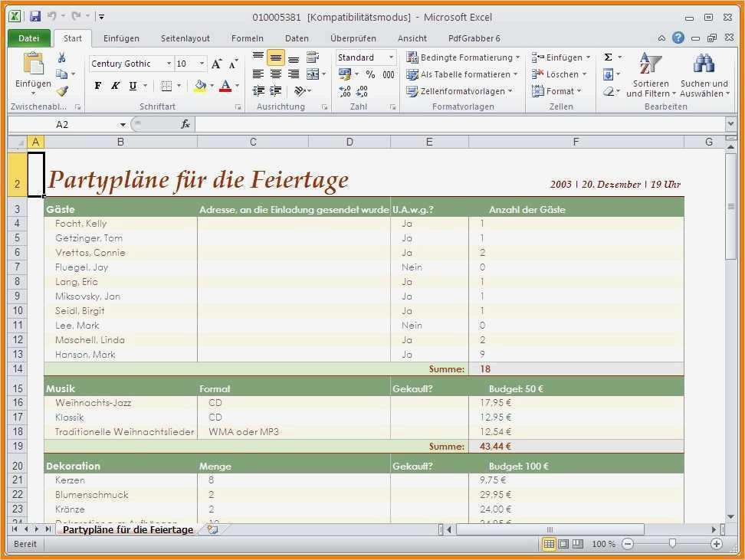Open the font size dropdown
Image resolution: width=745 pixels, height=560 pixels.
[202, 63]
